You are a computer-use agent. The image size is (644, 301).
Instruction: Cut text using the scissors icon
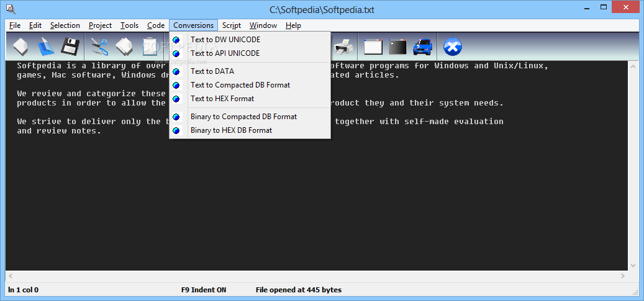[99, 47]
